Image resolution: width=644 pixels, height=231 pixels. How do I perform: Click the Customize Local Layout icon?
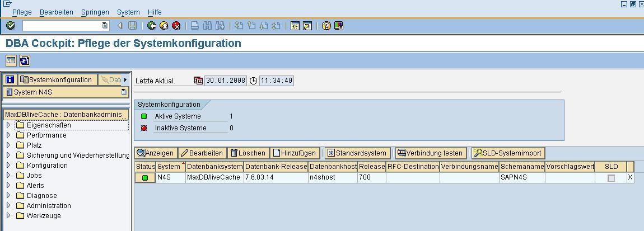(339, 26)
